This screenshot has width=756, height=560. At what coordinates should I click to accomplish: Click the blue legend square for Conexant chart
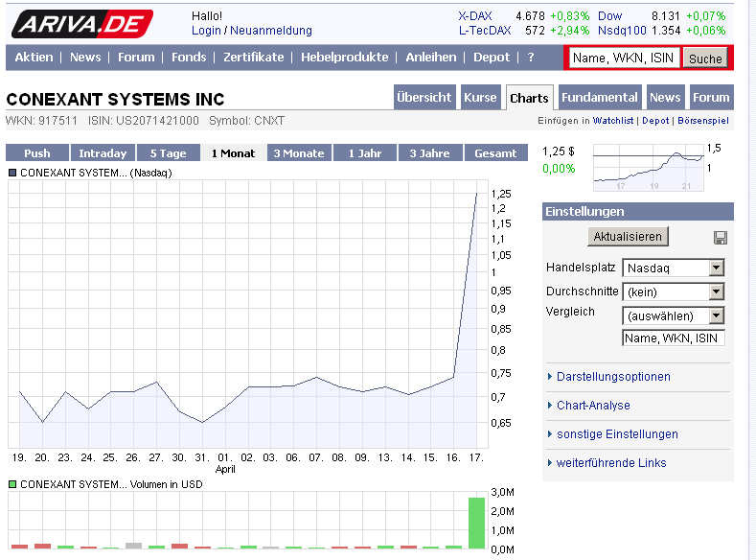coord(12,173)
